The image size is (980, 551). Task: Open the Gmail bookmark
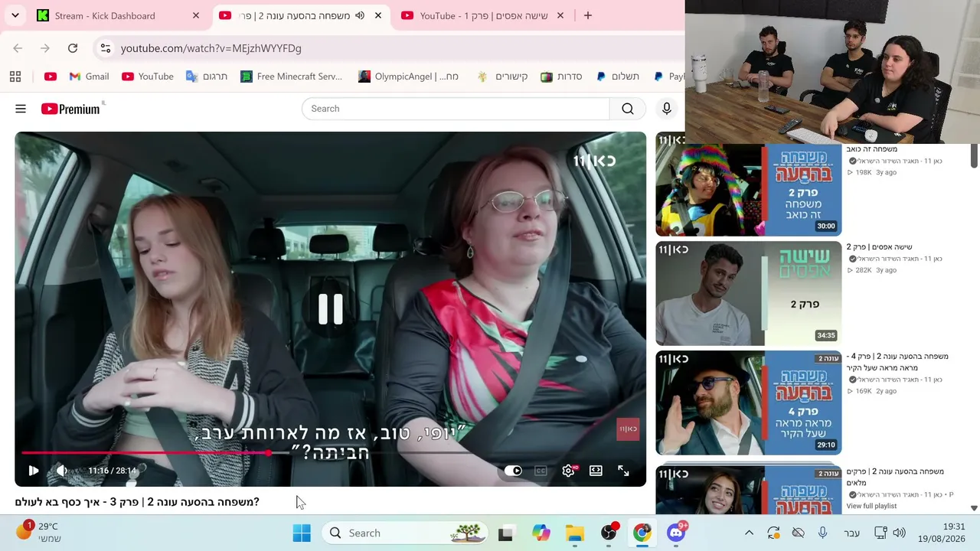coord(89,77)
